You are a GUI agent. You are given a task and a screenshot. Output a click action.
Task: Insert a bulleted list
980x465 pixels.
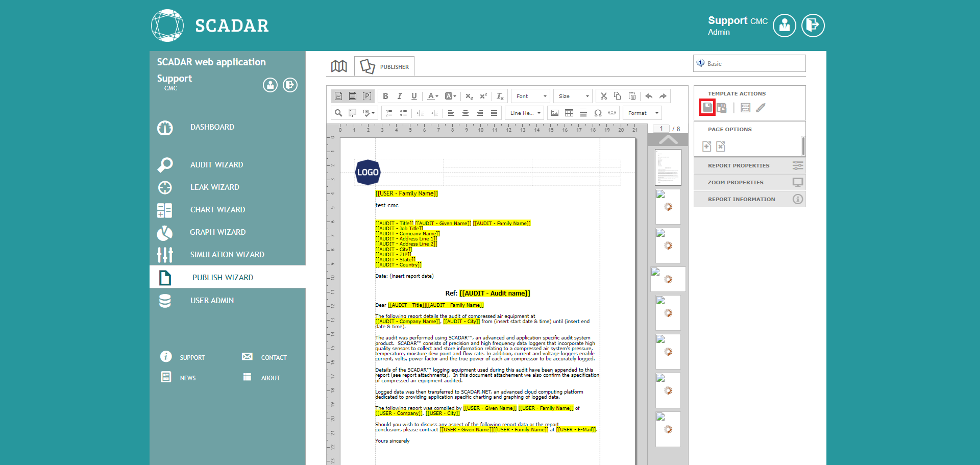[403, 113]
